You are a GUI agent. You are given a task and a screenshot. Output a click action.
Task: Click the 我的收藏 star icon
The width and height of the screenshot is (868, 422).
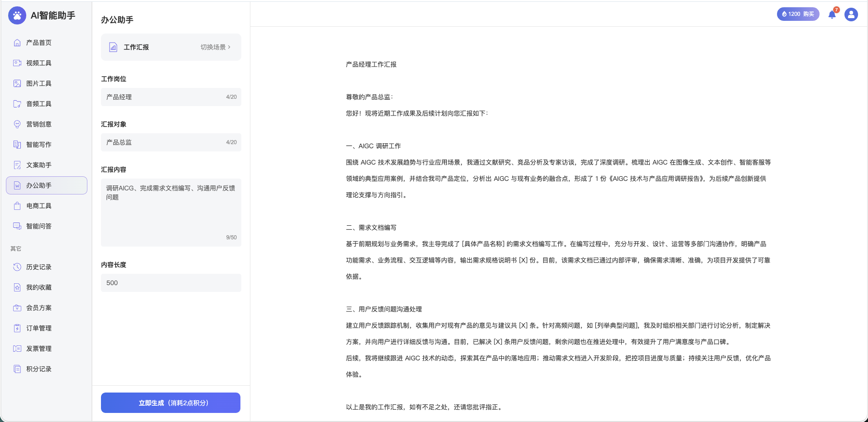click(x=17, y=287)
